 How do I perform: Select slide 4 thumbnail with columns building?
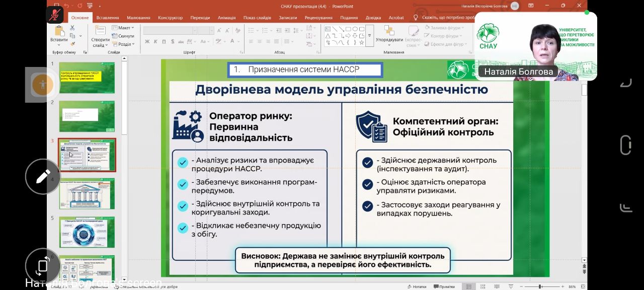(x=87, y=193)
